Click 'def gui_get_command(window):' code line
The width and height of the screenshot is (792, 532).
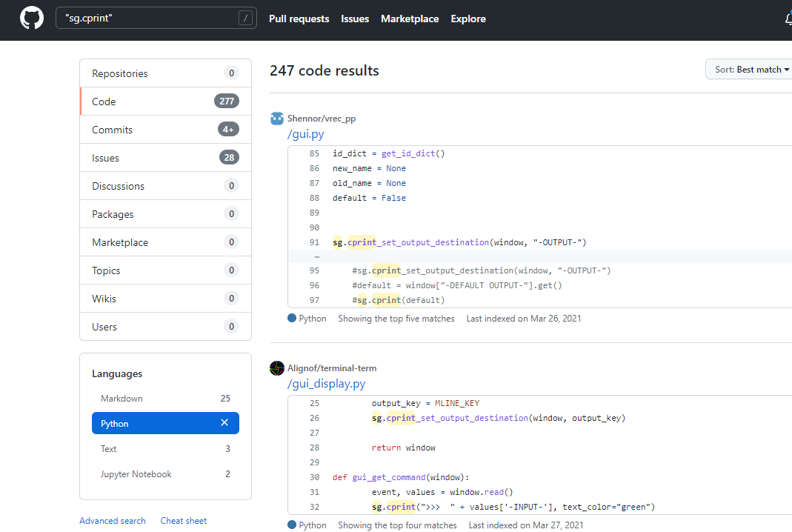click(401, 477)
